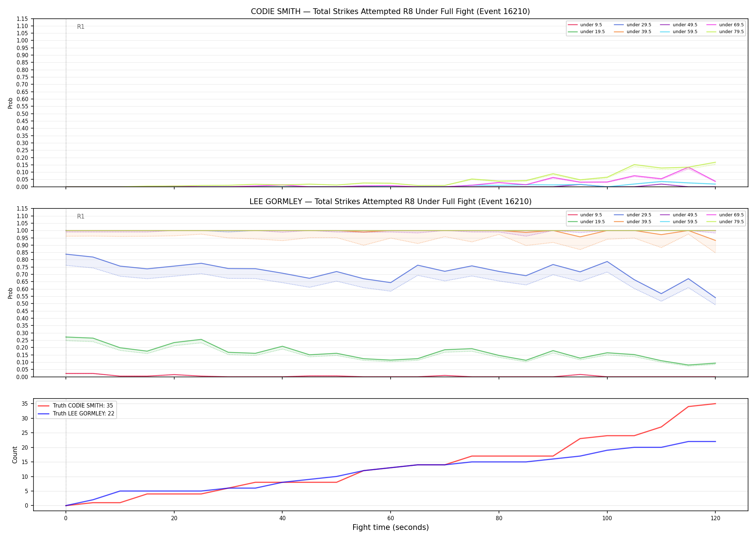Screen dimensions: 756x540
Task: Click red line sample beside Truth CODIE SMITH
Action: (x=44, y=406)
